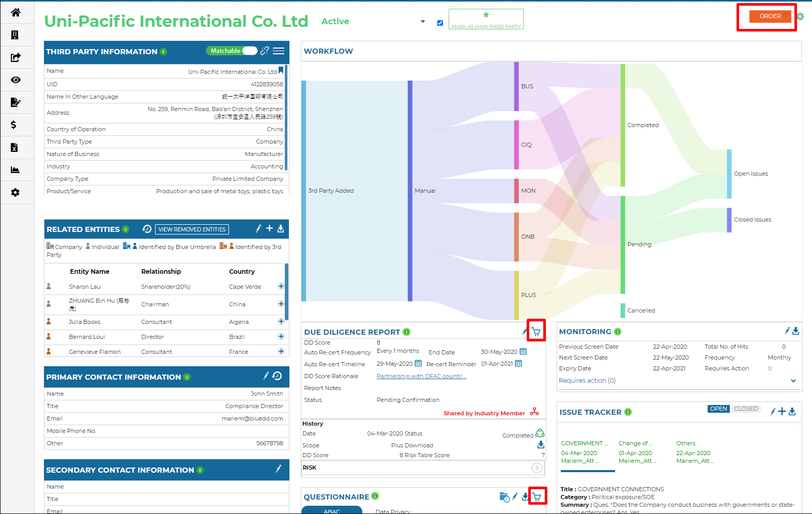
Task: Open Third Party Information hamburger menu
Action: point(279,51)
